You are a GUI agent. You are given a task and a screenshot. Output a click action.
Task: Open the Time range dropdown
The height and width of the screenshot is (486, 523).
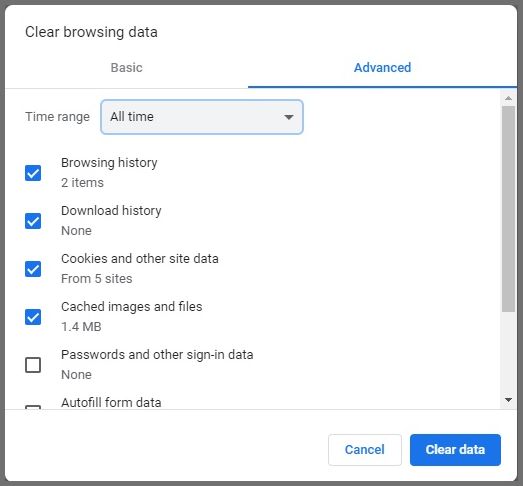pyautogui.click(x=202, y=117)
